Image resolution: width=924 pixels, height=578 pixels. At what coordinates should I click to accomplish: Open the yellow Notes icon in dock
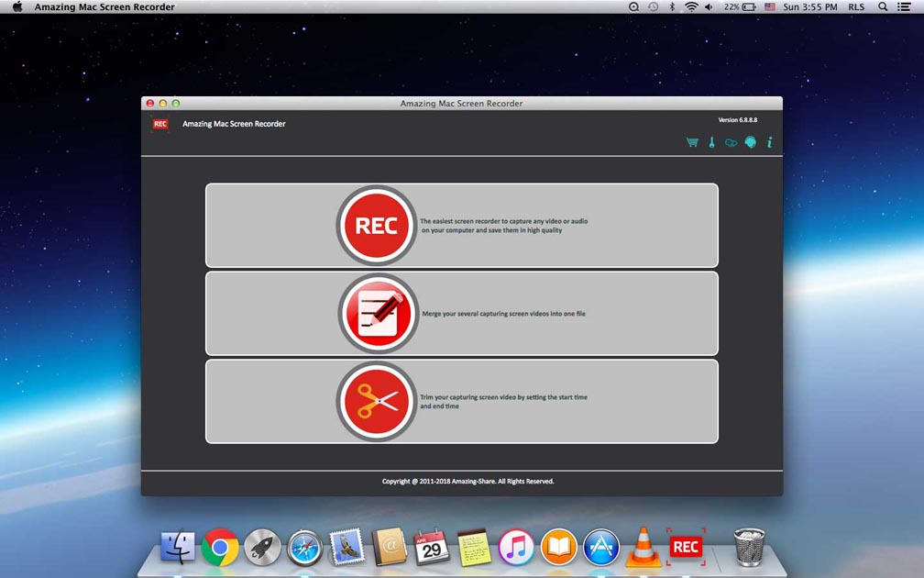(x=475, y=548)
